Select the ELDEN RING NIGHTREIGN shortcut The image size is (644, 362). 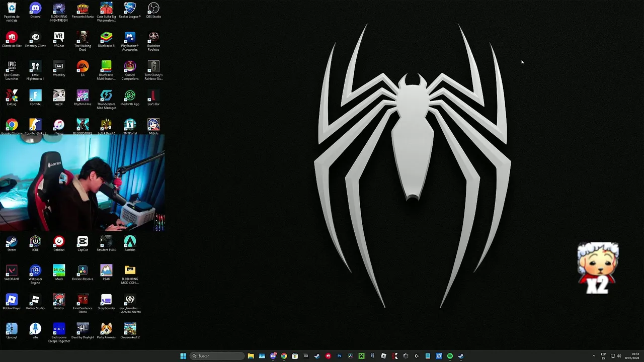click(59, 12)
